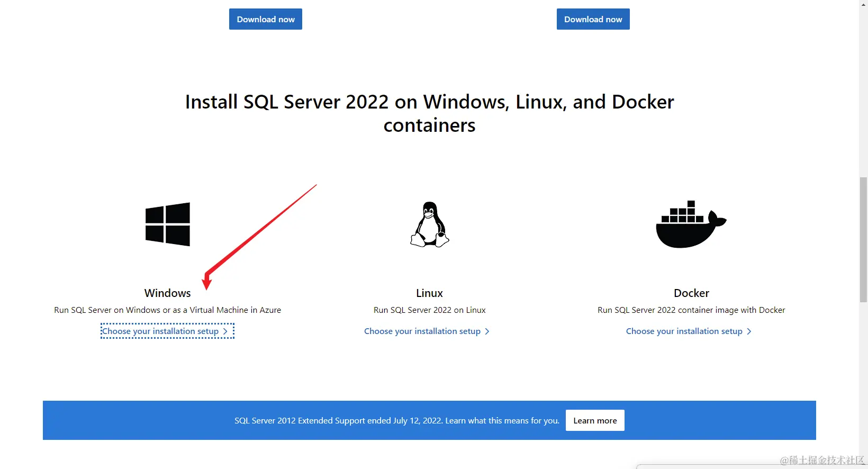Open Windows Choose your installation setup link

pos(167,331)
